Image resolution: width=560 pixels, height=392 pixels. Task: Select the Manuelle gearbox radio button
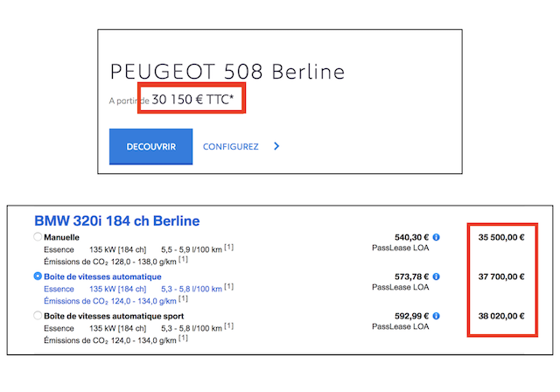38,236
